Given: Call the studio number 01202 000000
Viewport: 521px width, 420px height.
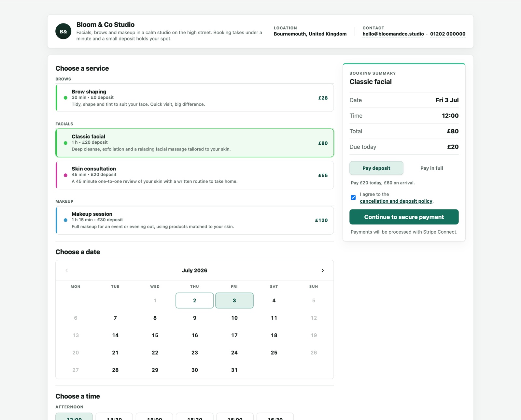Looking at the screenshot, I should [x=448, y=34].
